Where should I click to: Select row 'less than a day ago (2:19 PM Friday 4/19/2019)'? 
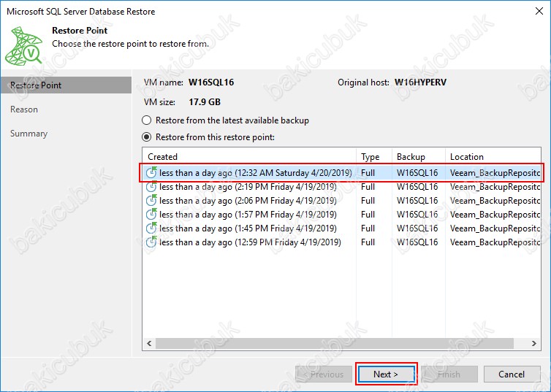pos(341,187)
